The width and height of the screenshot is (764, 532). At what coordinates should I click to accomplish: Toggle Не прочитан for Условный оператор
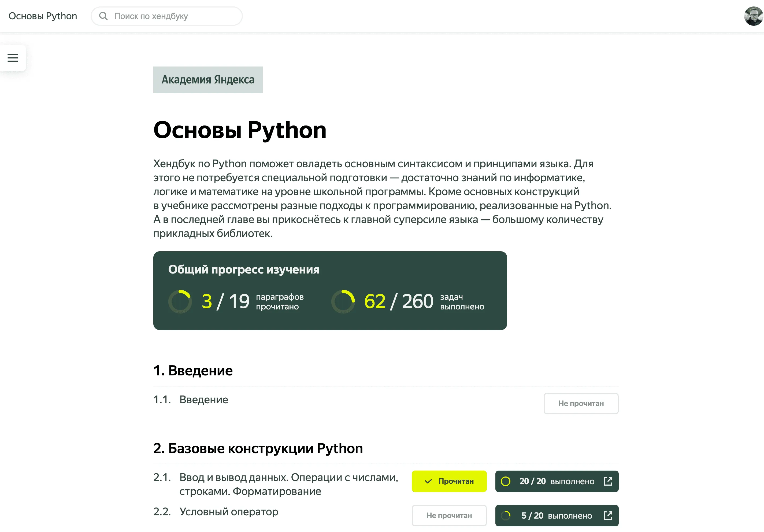click(449, 515)
